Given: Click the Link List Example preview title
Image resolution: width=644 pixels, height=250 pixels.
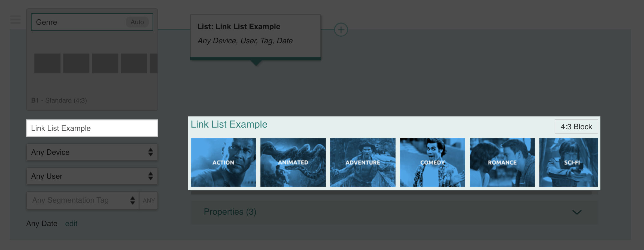Looking at the screenshot, I should point(229,124).
